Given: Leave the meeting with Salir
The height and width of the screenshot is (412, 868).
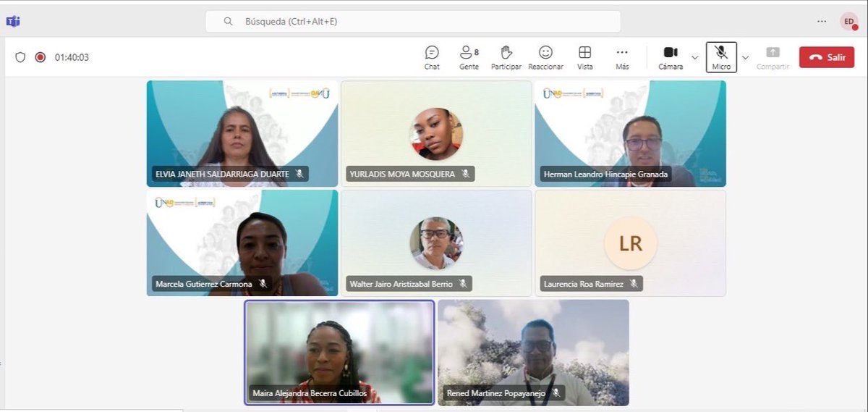Looking at the screenshot, I should (x=827, y=57).
